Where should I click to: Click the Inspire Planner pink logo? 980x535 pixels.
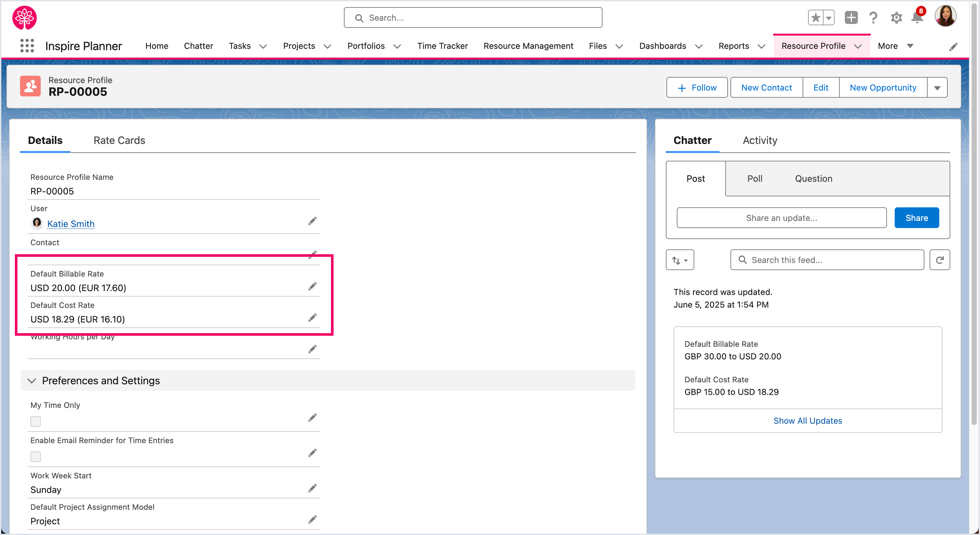point(25,17)
